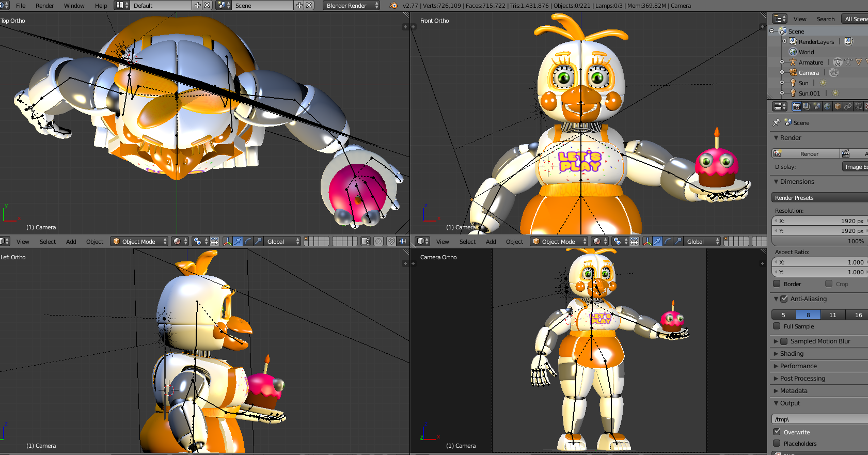
Task: Open Add menu in Front Ortho viewport header
Action: 491,241
